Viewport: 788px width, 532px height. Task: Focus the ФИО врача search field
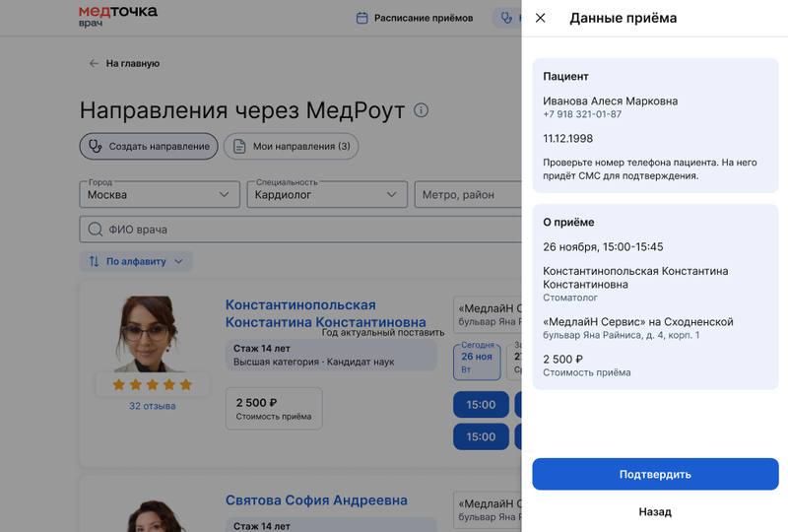(300, 230)
